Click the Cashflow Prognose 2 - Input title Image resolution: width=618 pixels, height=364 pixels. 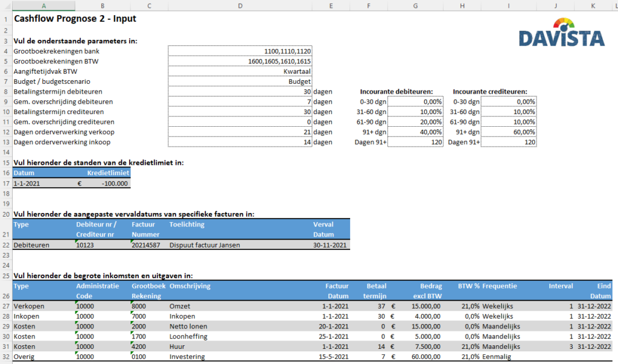coord(75,19)
